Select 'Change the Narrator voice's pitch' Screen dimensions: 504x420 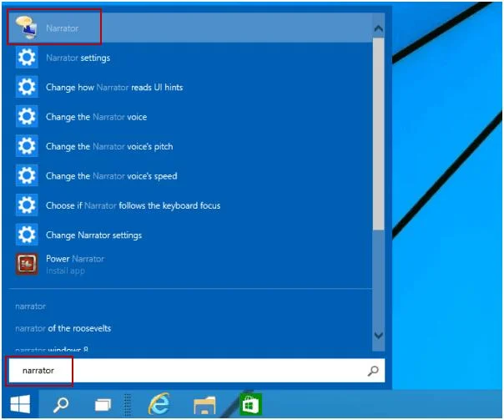pos(109,146)
